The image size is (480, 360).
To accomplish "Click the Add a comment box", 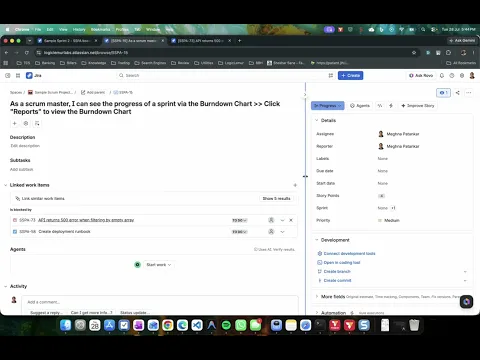I will tap(160, 302).
